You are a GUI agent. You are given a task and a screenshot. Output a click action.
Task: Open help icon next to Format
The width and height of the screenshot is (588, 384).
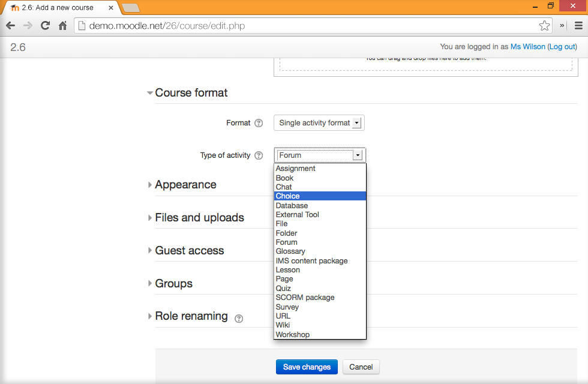coord(259,123)
